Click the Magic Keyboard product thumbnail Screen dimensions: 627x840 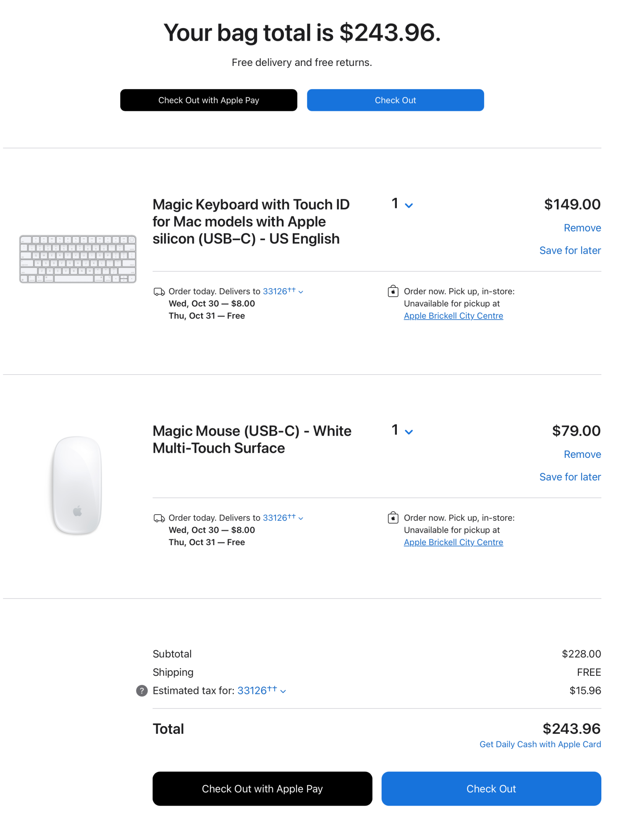tap(78, 259)
